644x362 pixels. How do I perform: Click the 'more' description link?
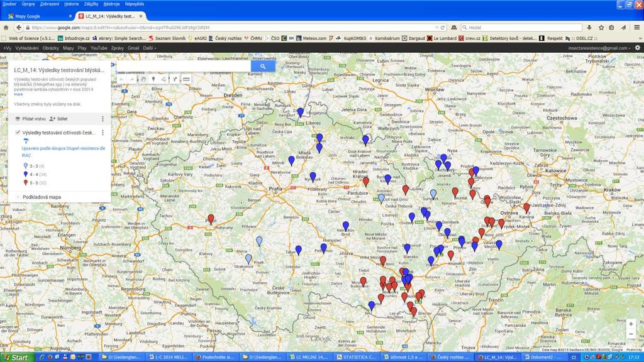click(x=18, y=94)
